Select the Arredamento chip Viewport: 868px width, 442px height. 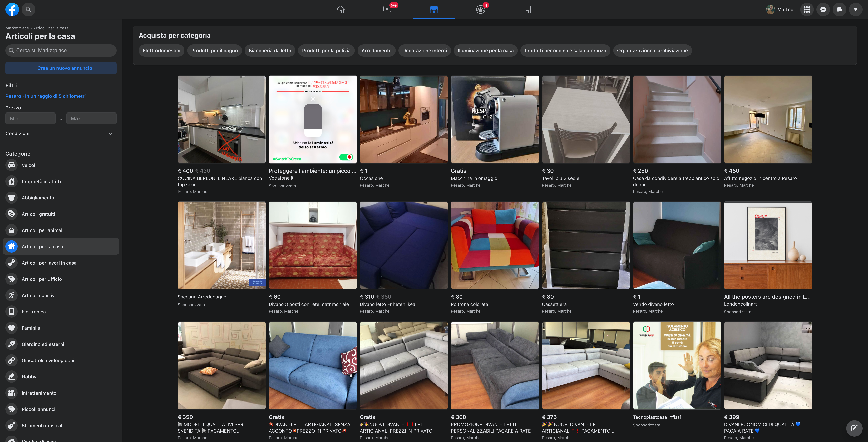[376, 51]
